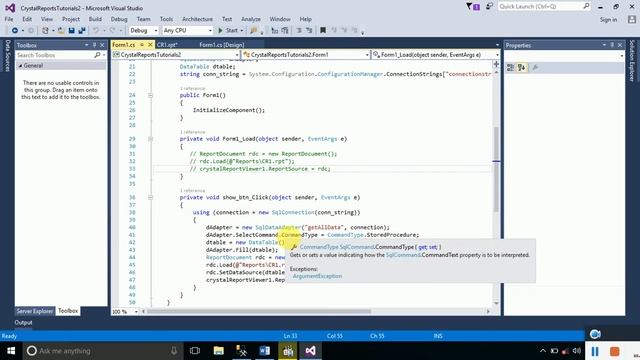Click the Visual Studio taskbar icon

point(310,351)
